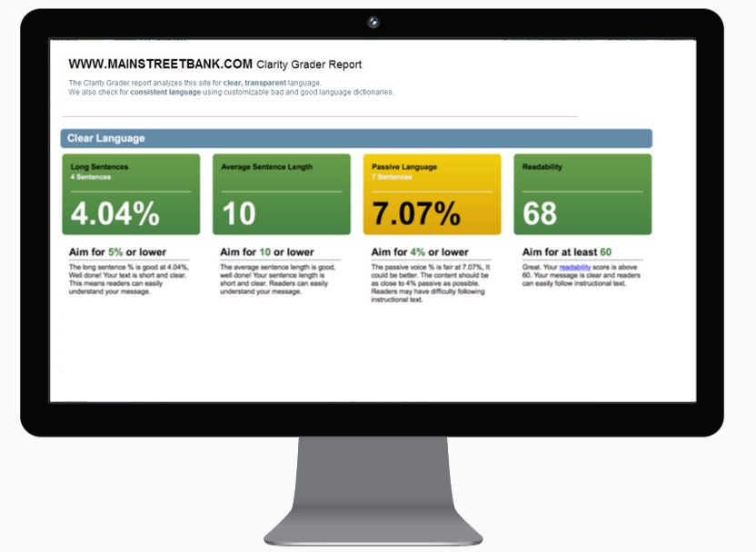The image size is (756, 552).
Task: Click the average sentence length description
Action: point(278,280)
